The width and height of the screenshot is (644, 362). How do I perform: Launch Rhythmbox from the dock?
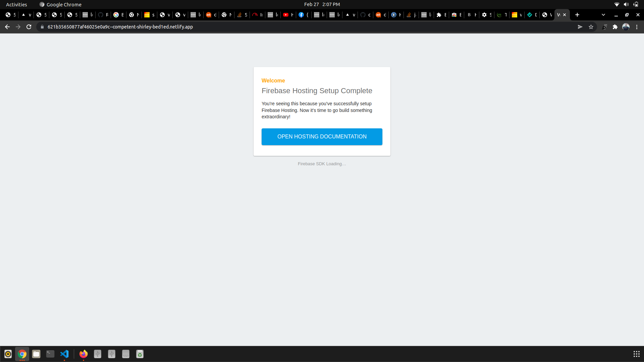pyautogui.click(x=8, y=354)
